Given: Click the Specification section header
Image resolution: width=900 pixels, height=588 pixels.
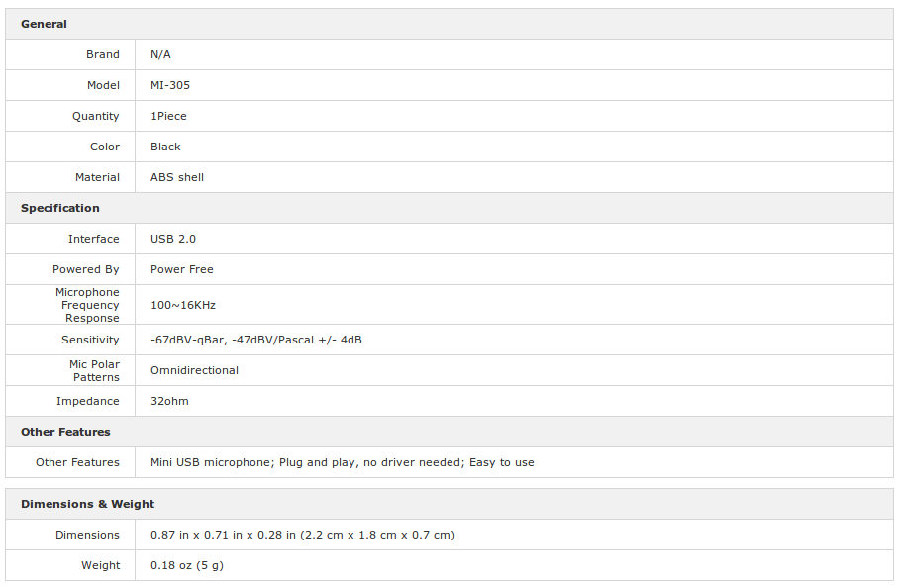Looking at the screenshot, I should (x=60, y=208).
